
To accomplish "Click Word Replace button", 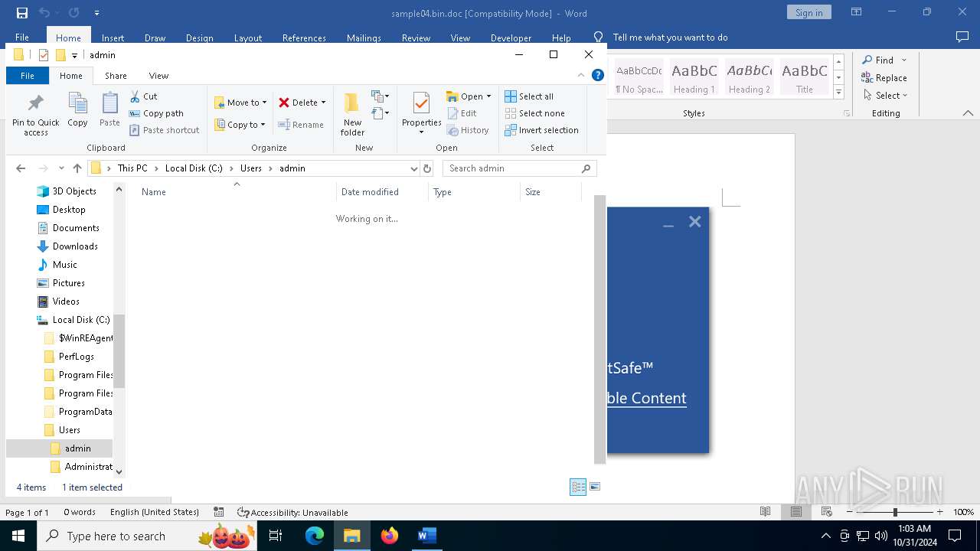I will (884, 78).
